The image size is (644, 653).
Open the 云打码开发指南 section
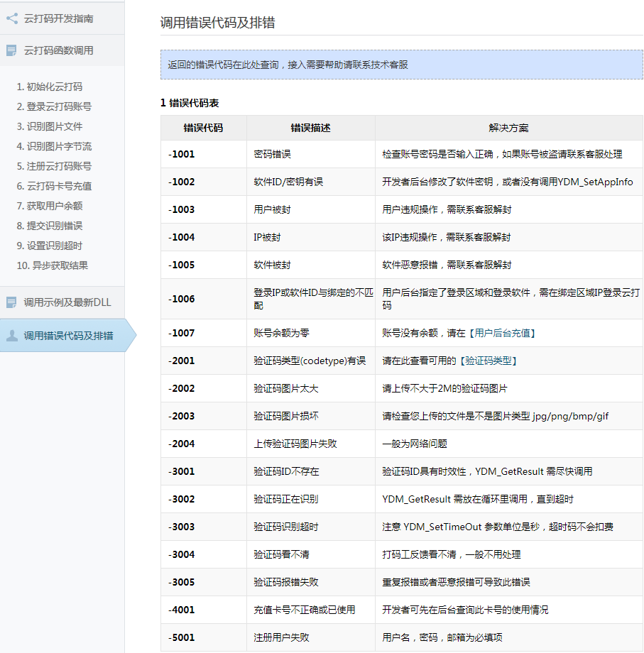click(62, 18)
